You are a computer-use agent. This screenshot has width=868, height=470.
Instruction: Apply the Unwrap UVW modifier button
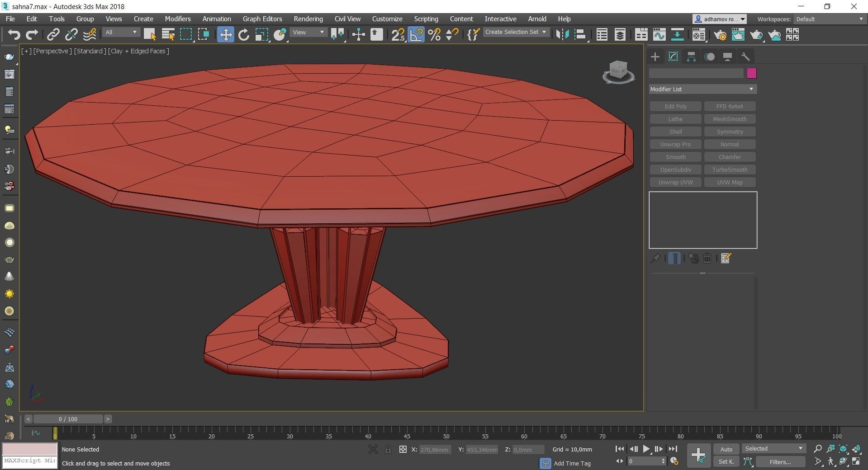pos(675,182)
